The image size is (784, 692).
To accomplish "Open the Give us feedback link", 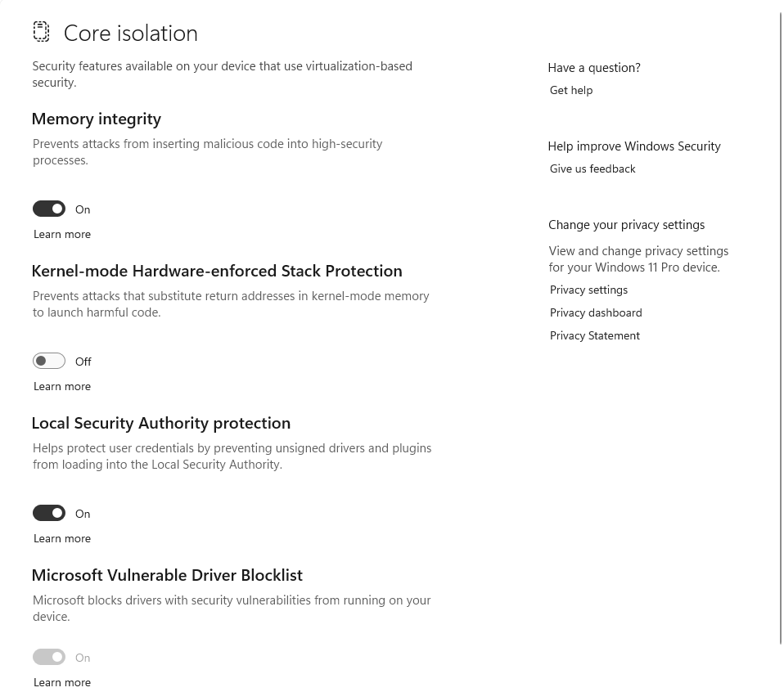I will pyautogui.click(x=593, y=169).
